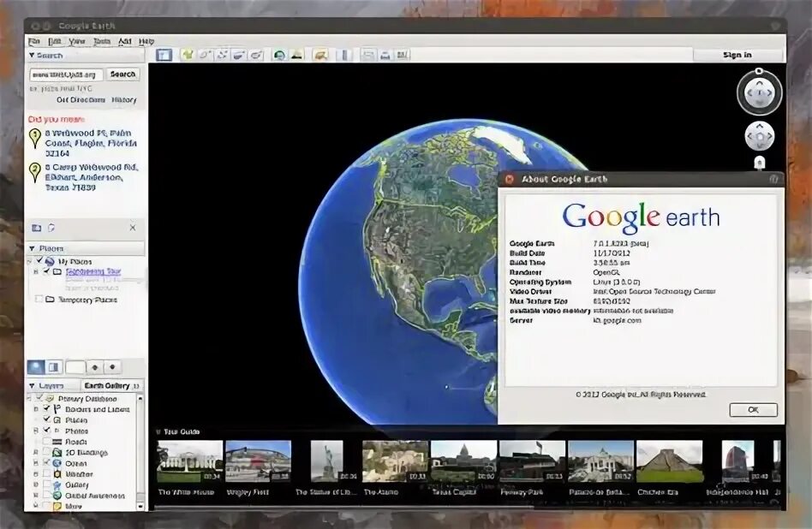Click the print toolbar icon
The width and height of the screenshot is (812, 529).
point(385,54)
